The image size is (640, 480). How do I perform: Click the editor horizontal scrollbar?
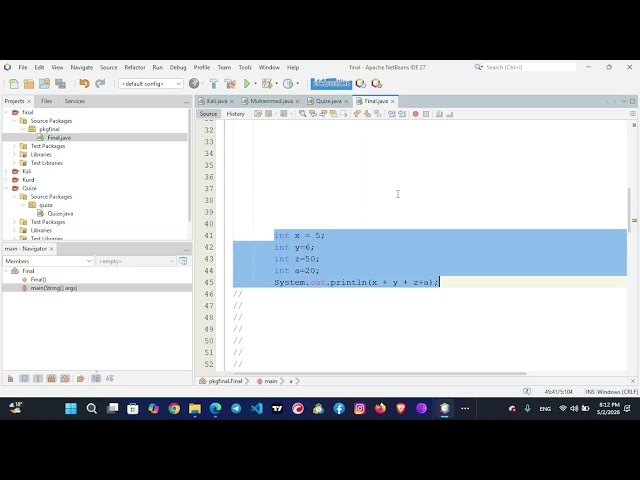coord(380,373)
